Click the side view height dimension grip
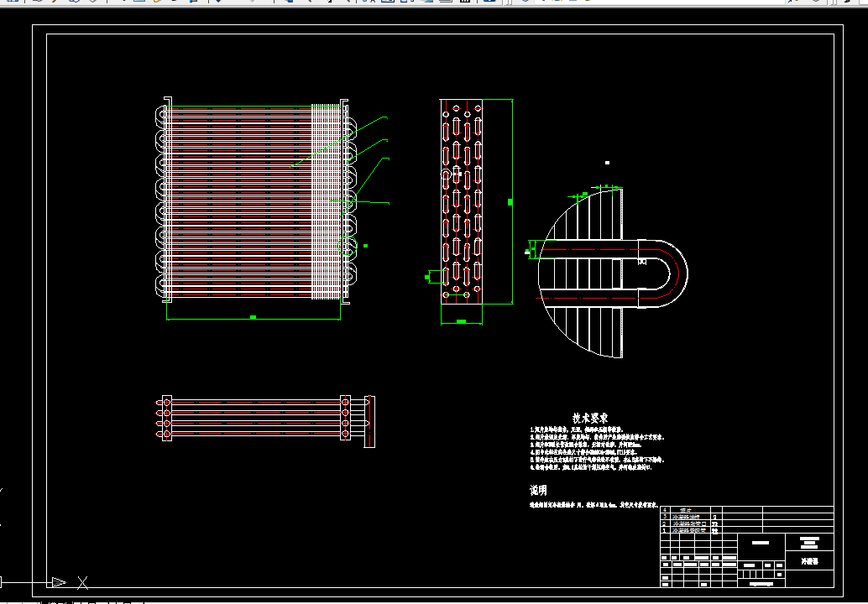Screen dimensions: 868x604 point(510,202)
